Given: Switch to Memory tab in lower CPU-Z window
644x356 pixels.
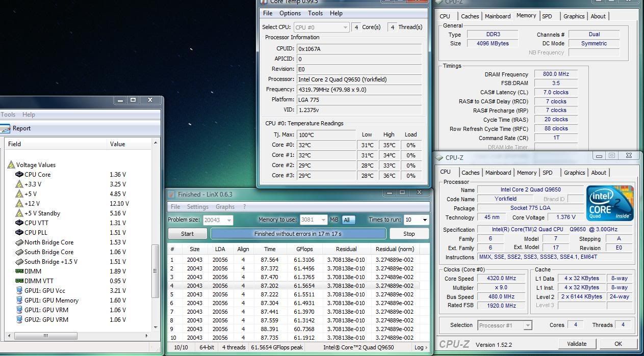Looking at the screenshot, I should coord(527,173).
